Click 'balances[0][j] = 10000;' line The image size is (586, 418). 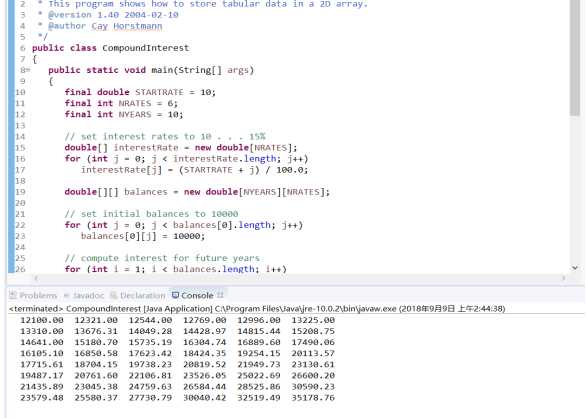point(143,236)
